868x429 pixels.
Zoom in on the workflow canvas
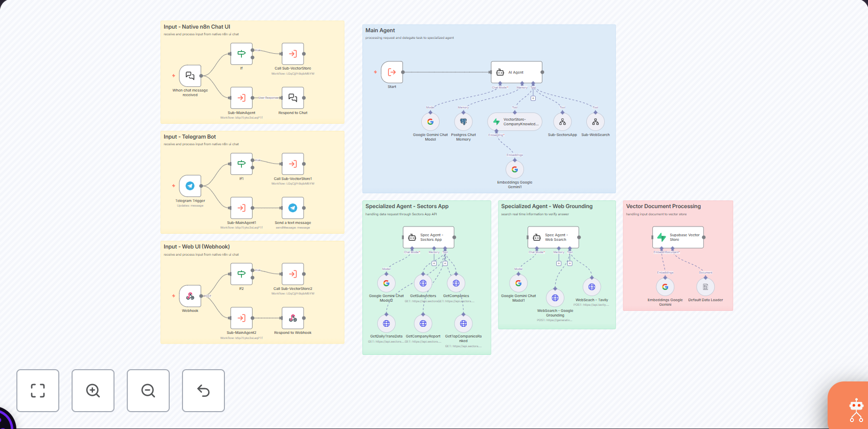(93, 391)
